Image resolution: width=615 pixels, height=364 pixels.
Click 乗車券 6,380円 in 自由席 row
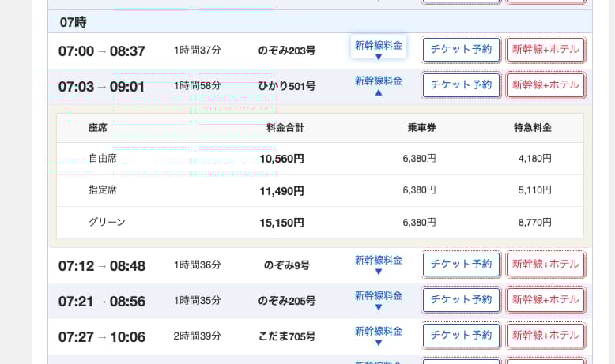419,158
